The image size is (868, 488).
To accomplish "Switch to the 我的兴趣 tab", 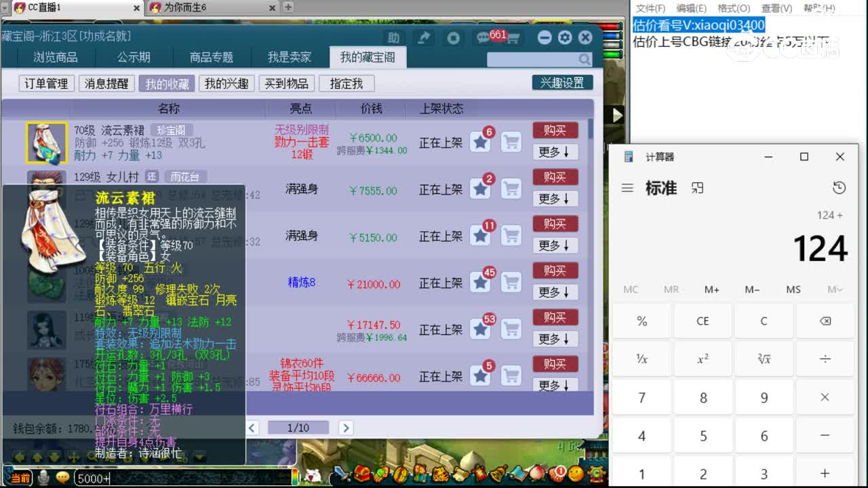I will point(226,83).
